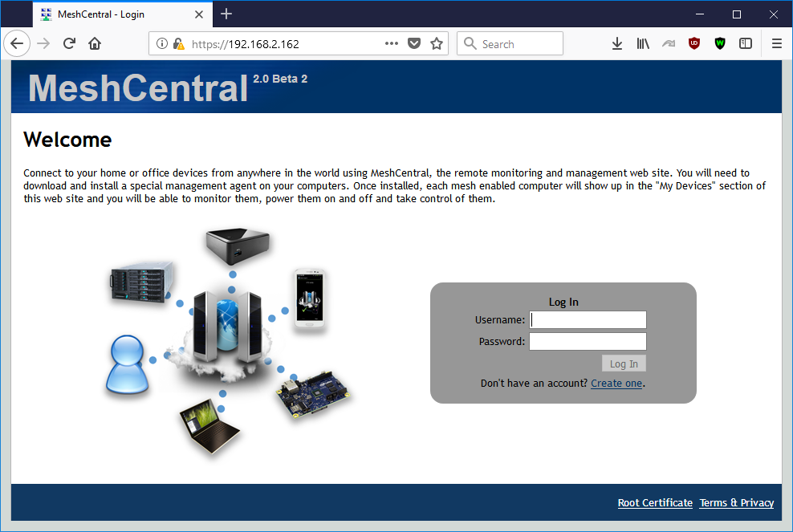Screen dimensions: 793x532
Task: Open the green W shield extension icon
Action: [x=720, y=43]
